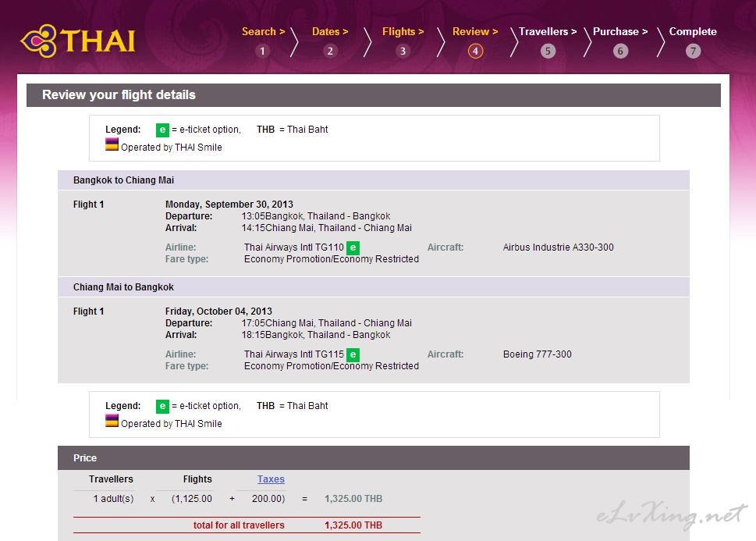The height and width of the screenshot is (541, 756).
Task: Click the step 3 number circle
Action: point(403,51)
